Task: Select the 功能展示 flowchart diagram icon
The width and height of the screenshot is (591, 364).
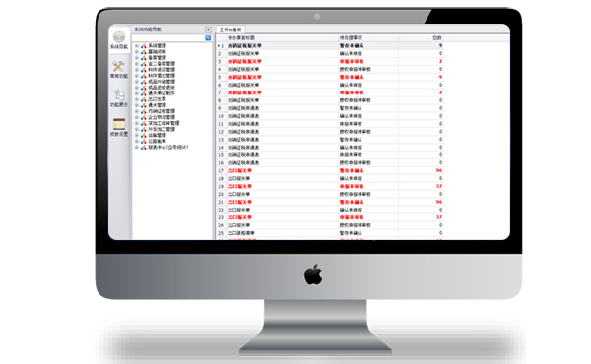Action: point(119,94)
